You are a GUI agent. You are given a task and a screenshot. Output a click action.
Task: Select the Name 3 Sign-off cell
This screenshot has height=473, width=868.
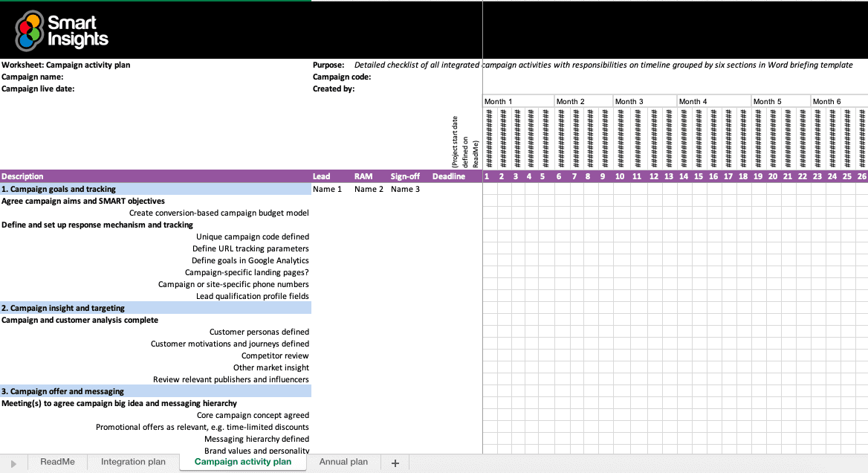coord(405,189)
